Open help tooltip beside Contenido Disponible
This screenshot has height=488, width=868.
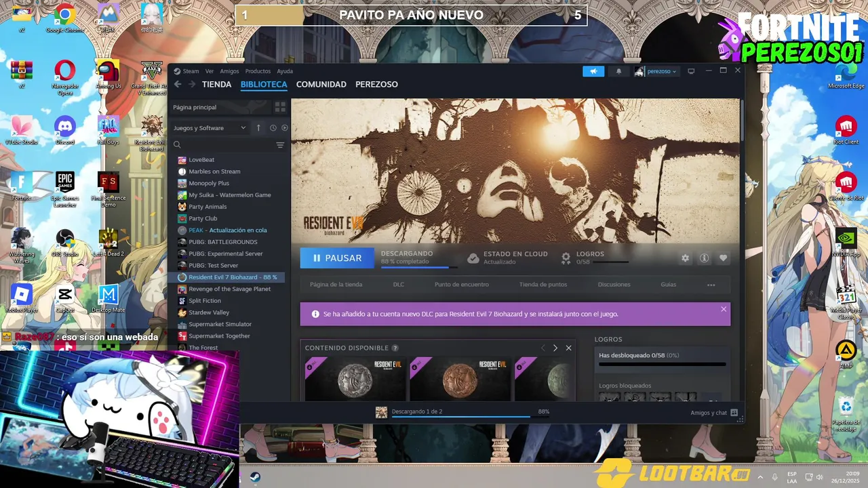pos(395,348)
